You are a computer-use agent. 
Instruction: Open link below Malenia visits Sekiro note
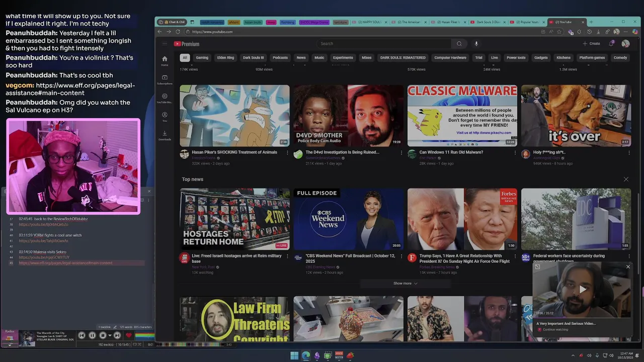pyautogui.click(x=44, y=257)
